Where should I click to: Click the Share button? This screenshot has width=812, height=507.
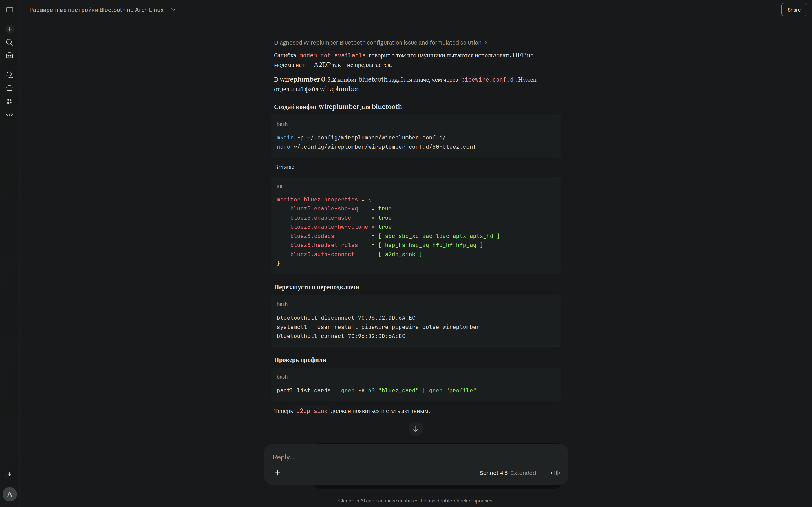794,10
